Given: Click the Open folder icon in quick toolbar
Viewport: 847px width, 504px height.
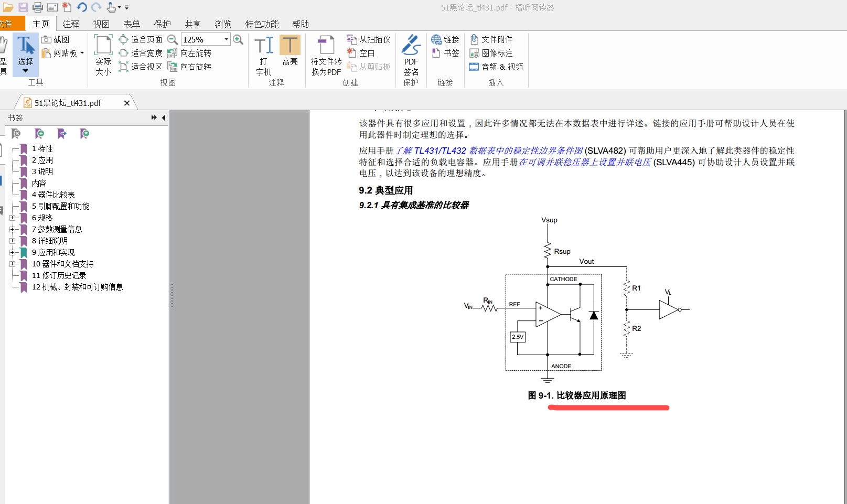Looking at the screenshot, I should click(x=8, y=7).
